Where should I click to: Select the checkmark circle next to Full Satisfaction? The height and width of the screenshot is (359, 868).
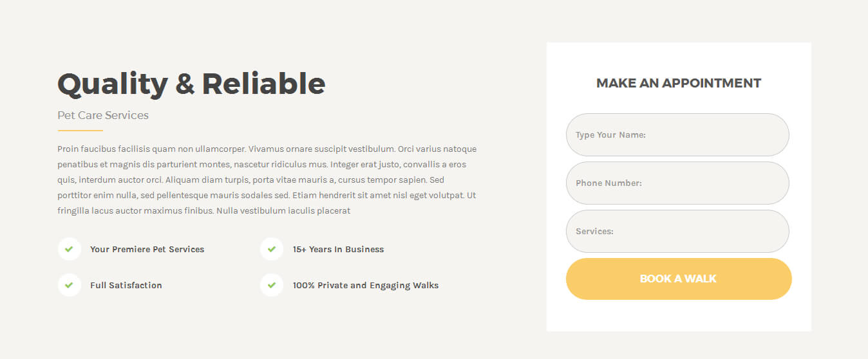69,285
